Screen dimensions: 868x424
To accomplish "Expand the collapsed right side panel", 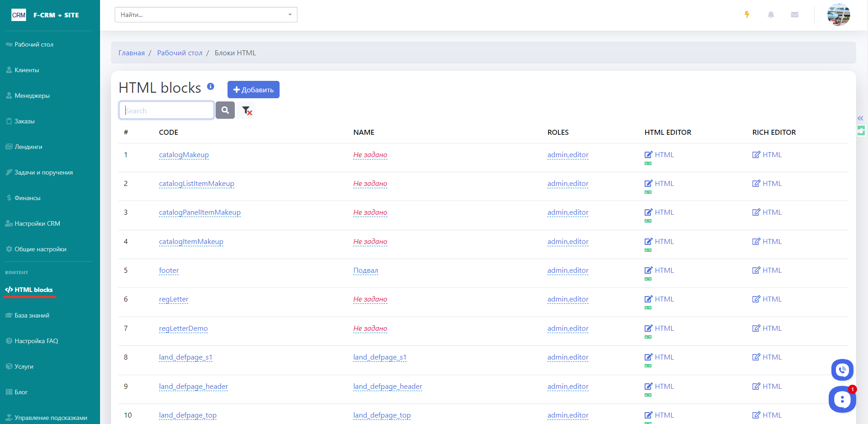I will click(860, 118).
